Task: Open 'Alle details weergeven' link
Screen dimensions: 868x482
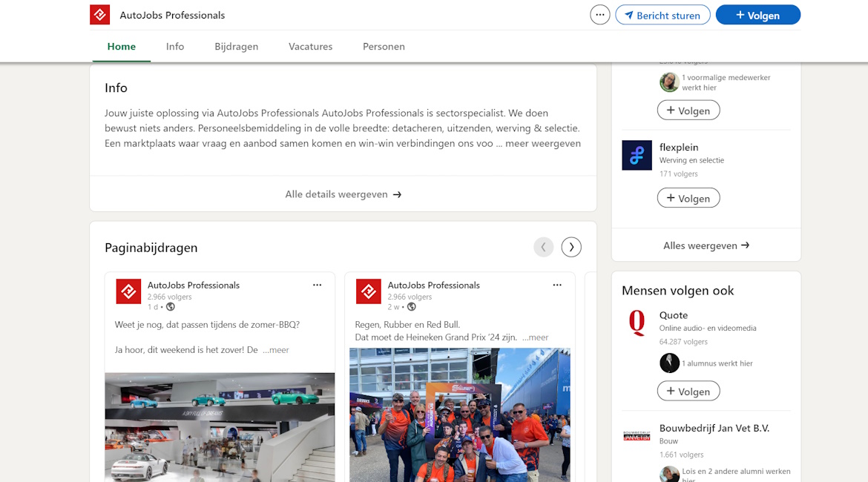Action: [343, 194]
